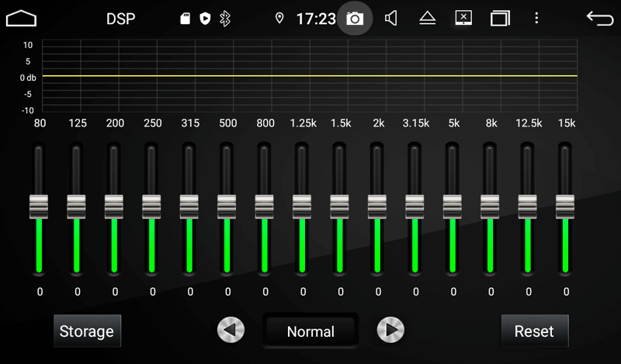The height and width of the screenshot is (364, 621).
Task: Click the Storage button
Action: (87, 331)
